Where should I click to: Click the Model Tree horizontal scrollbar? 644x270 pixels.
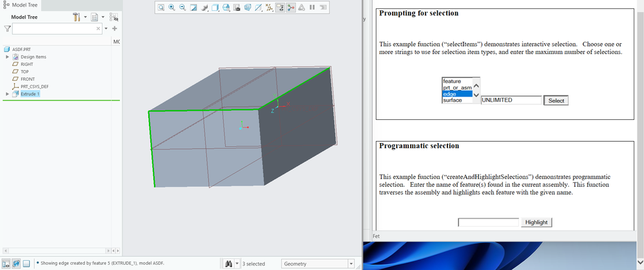click(58, 250)
